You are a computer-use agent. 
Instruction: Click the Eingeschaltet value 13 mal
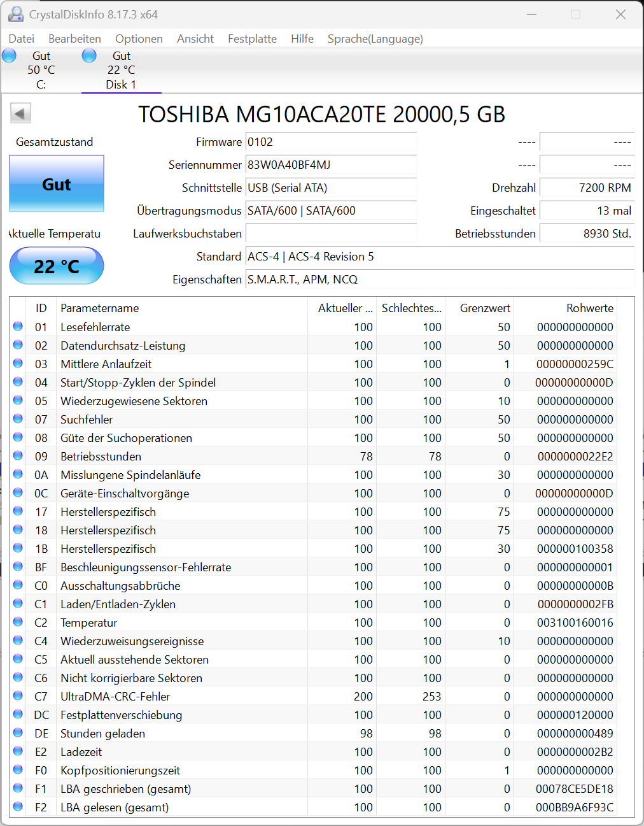point(587,210)
